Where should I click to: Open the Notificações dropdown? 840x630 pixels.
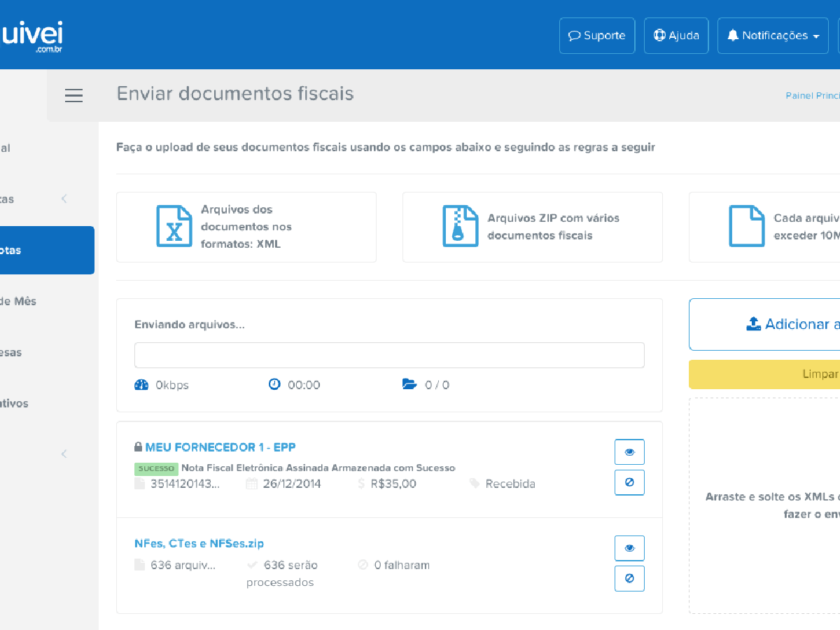773,36
